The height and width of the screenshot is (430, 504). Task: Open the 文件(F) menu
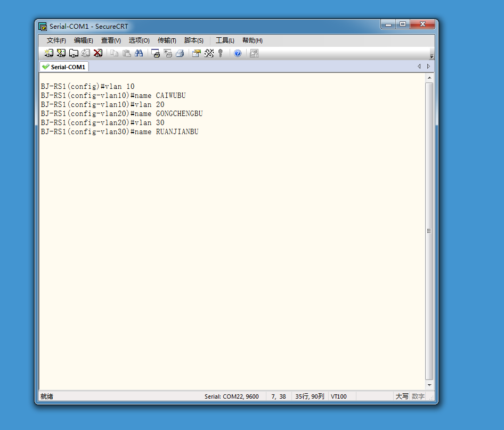coord(56,40)
